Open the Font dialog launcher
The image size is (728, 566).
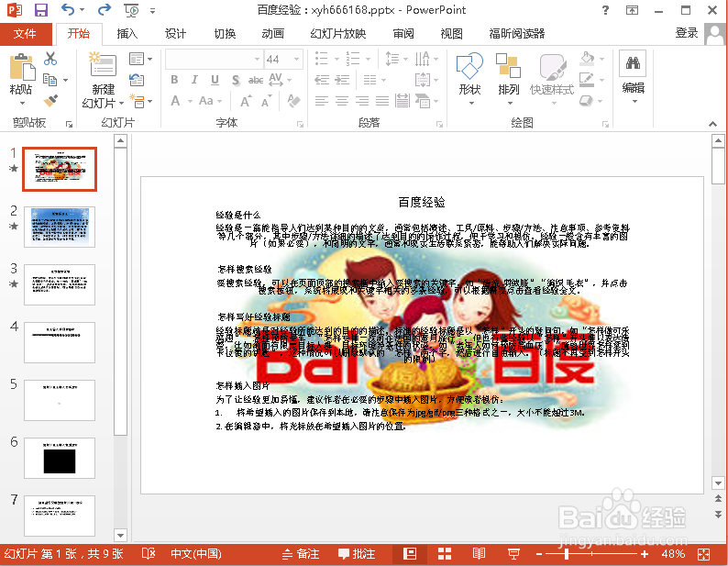(x=301, y=124)
